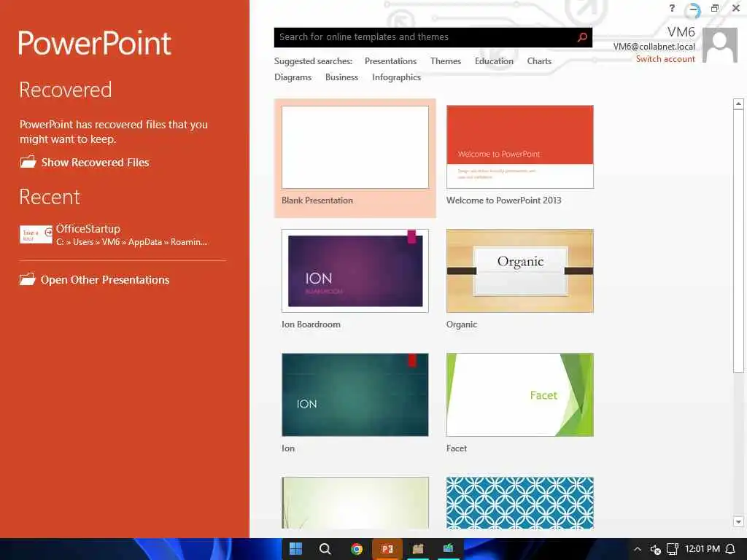Click the template list scrollbar thumb
Image resolution: width=747 pixels, height=560 pixels.
click(738, 241)
